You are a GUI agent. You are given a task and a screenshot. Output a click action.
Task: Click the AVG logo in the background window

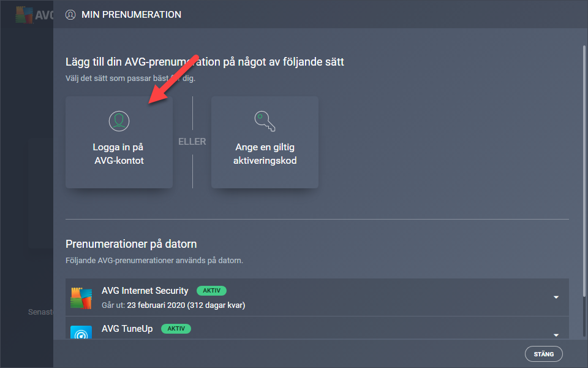(x=34, y=15)
